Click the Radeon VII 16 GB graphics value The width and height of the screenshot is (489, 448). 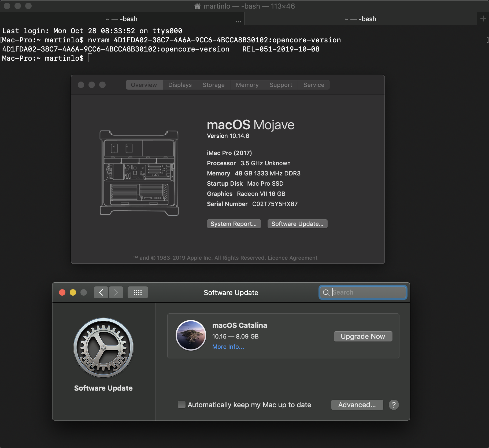261,194
